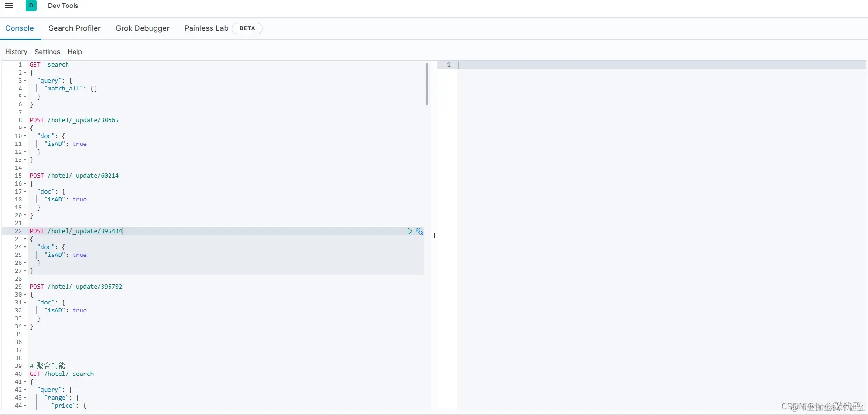Image resolution: width=868 pixels, height=415 pixels.
Task: Collapse the doc block at line 10
Action: 25,136
